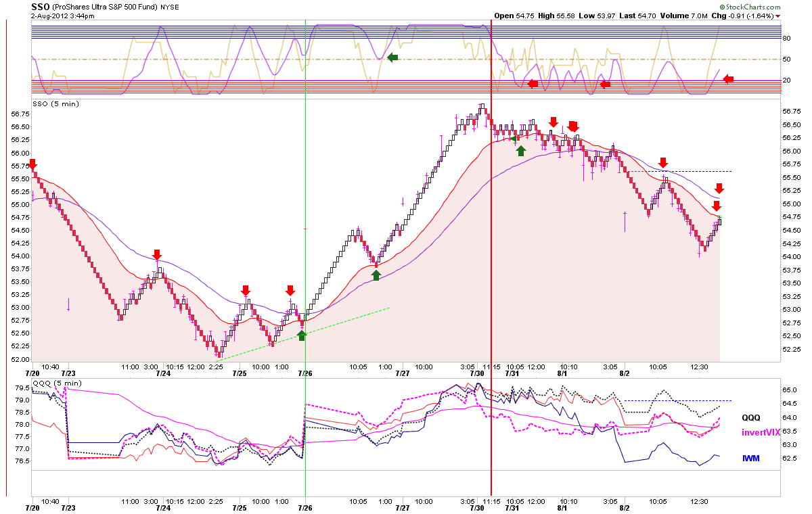Click the 63.5 label on lower panel's right axis
The image size is (812, 514).
click(790, 431)
